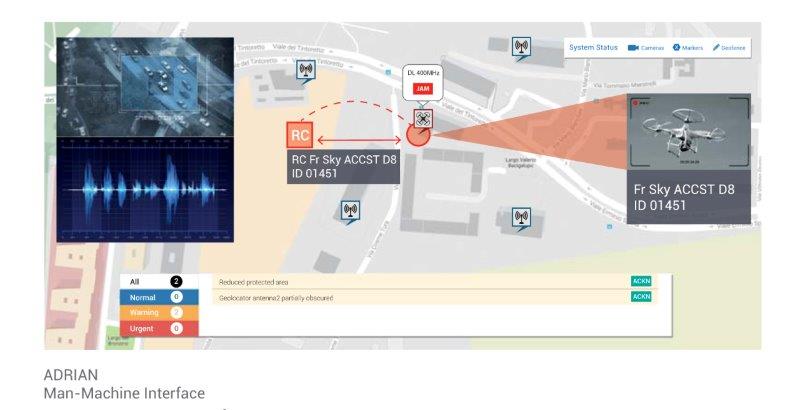Click 'Reduced protected area' alert text

pyautogui.click(x=254, y=282)
